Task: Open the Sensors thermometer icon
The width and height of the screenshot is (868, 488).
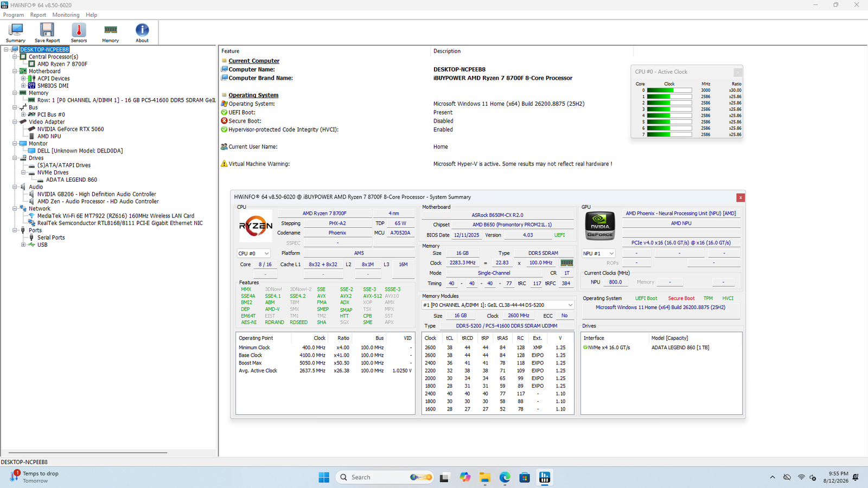Action: click(79, 33)
